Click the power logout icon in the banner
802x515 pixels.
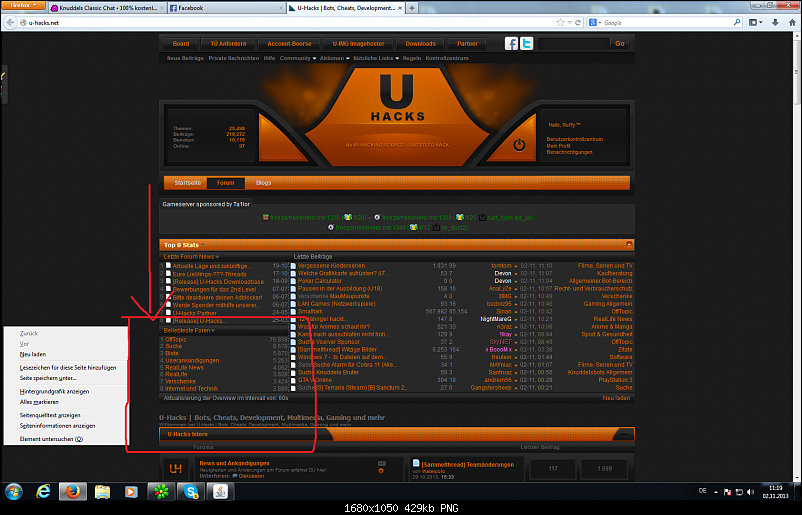pos(519,145)
